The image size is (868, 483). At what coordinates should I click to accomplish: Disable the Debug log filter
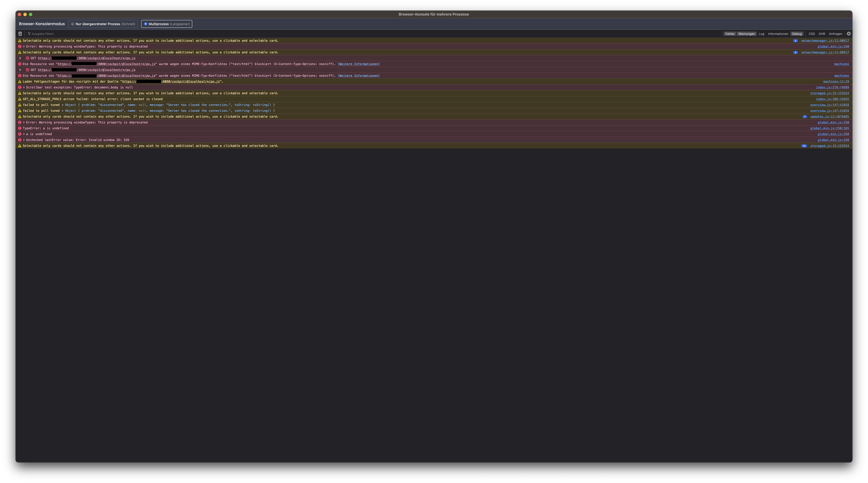tap(797, 34)
